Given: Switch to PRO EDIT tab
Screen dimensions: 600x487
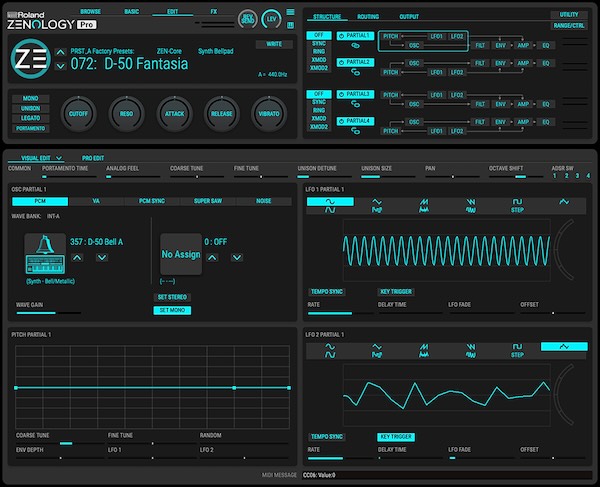Looking at the screenshot, I should coord(93,158).
